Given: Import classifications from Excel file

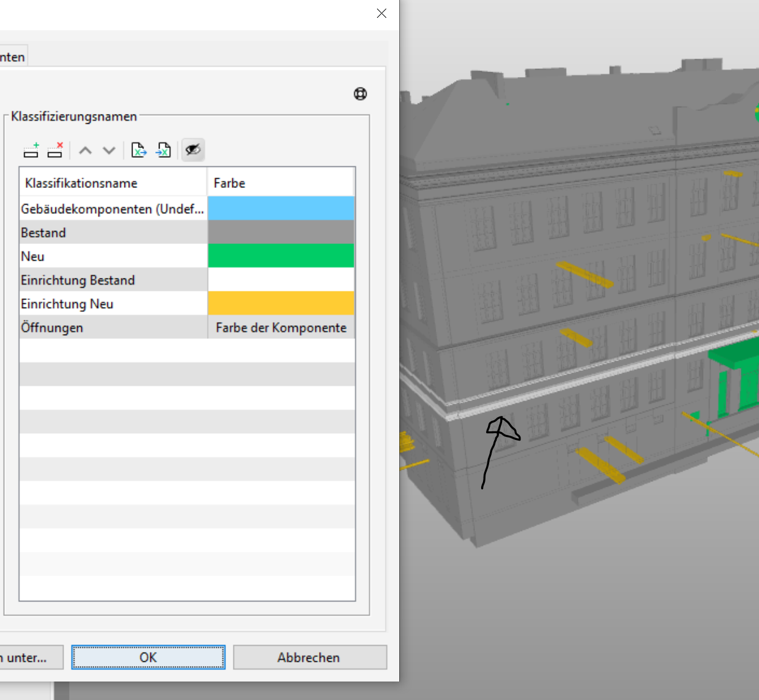Looking at the screenshot, I should [163, 150].
